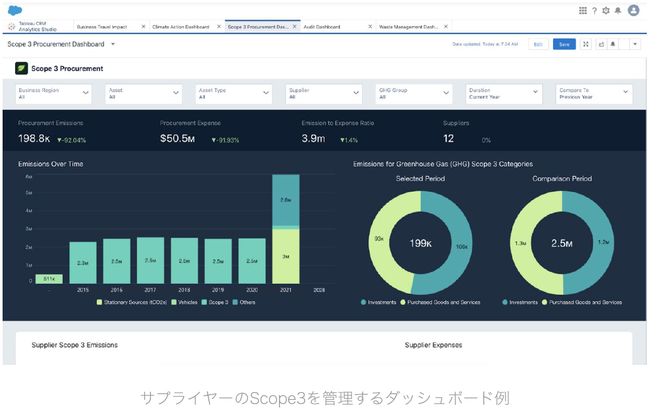Screen dimensions: 650x415
Task: Click the Supplier Expenses heading
Action: 433,345
